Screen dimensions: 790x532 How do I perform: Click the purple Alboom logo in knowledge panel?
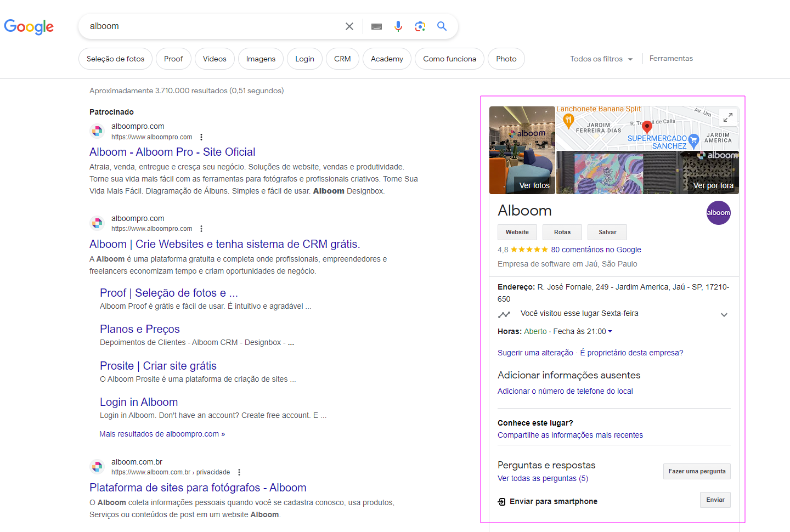click(x=719, y=213)
